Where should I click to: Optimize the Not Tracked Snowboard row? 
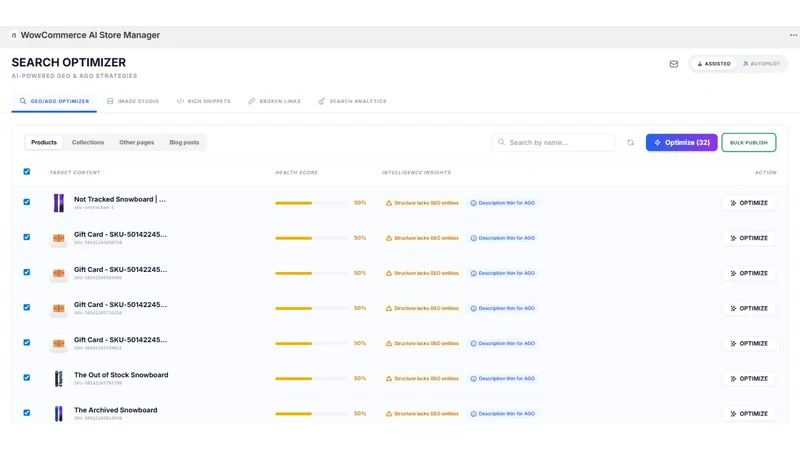tap(748, 203)
